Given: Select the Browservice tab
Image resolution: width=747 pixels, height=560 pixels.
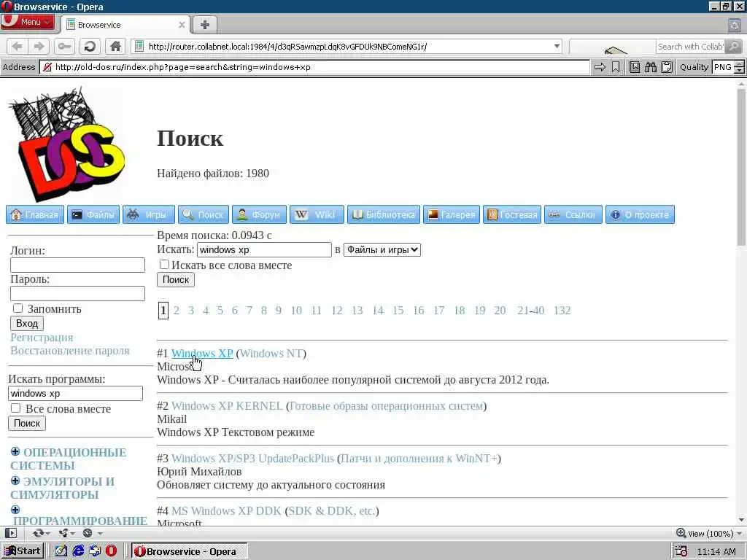Looking at the screenshot, I should coord(125,25).
